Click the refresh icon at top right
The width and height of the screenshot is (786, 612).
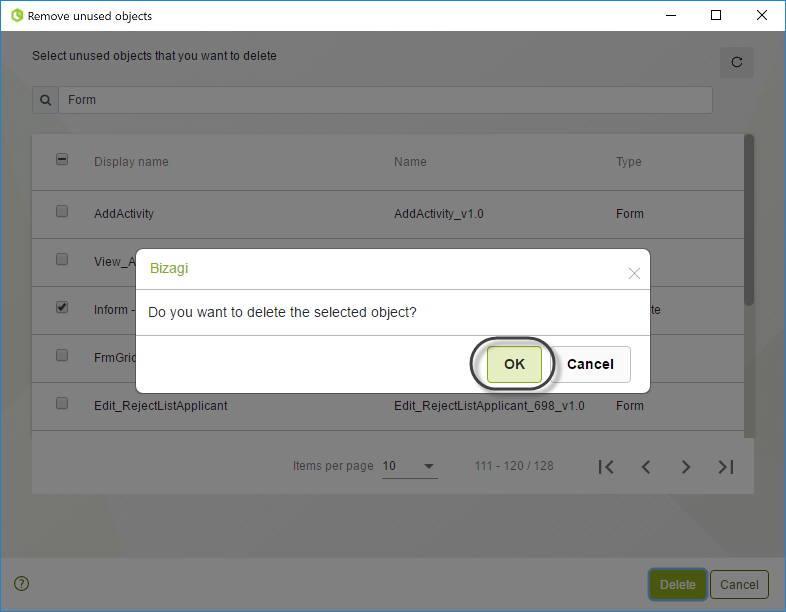(736, 62)
